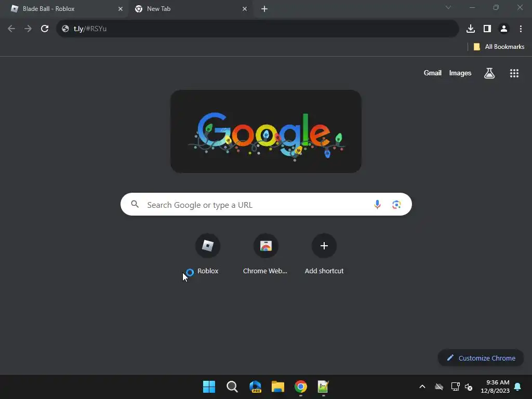Open a new tab with plus button
This screenshot has width=532, height=399.
pyautogui.click(x=264, y=9)
